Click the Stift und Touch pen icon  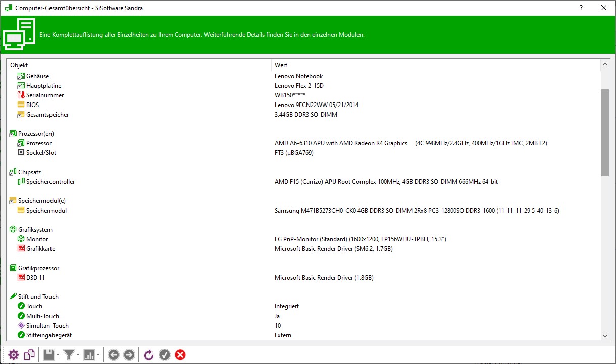[x=13, y=297]
